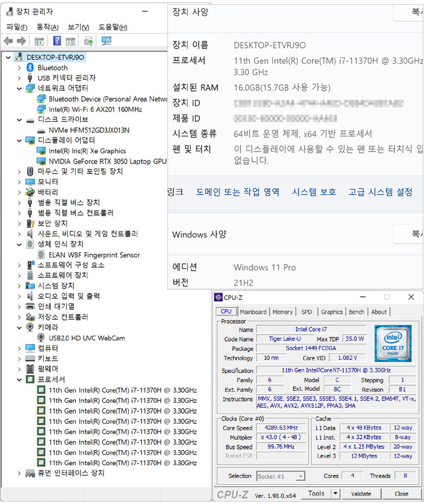
Task: Select Intel(R) Iris(R) Xe Graphics entry
Action: click(87, 151)
